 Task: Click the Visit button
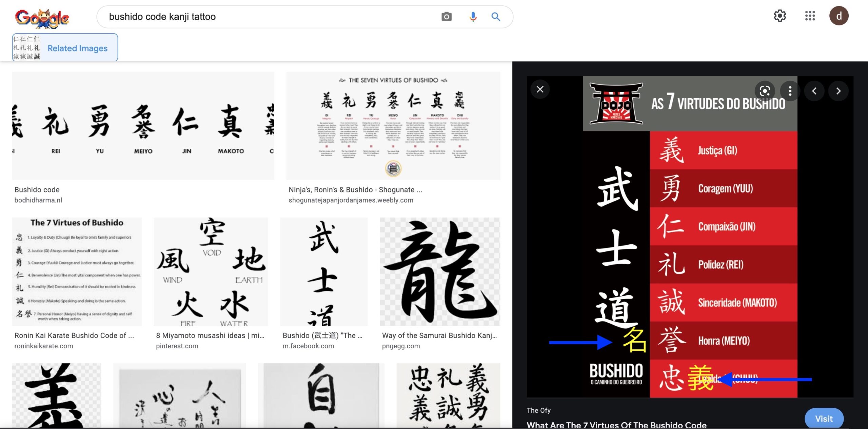pos(824,418)
